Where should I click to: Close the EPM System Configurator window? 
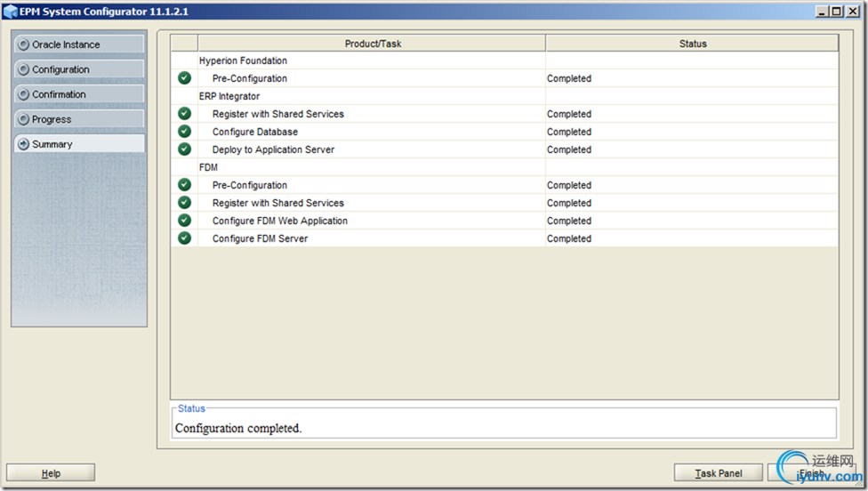pyautogui.click(x=853, y=11)
